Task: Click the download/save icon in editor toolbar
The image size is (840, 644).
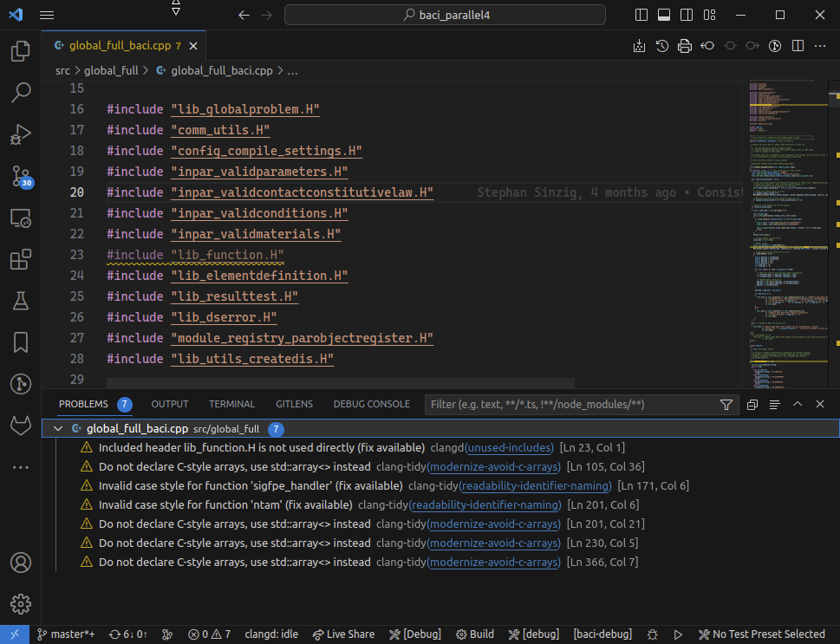Action: [x=639, y=46]
